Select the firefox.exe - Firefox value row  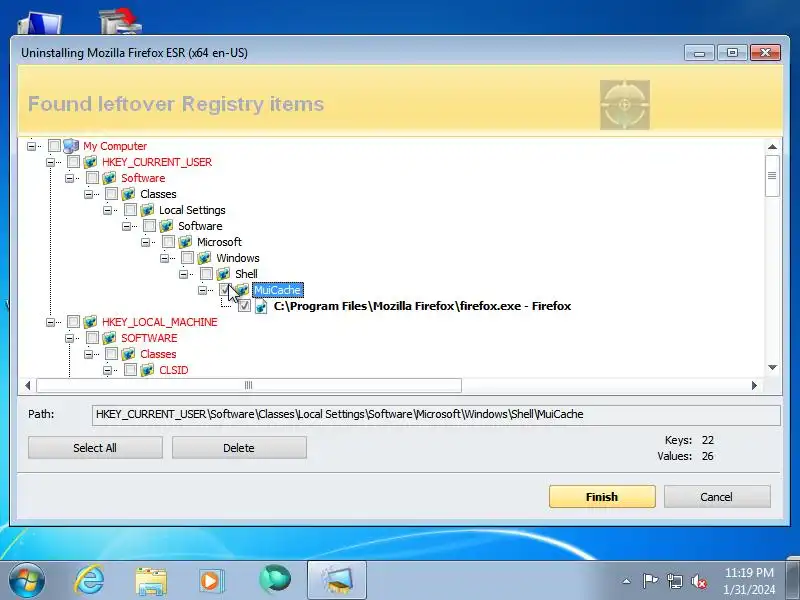click(x=422, y=306)
